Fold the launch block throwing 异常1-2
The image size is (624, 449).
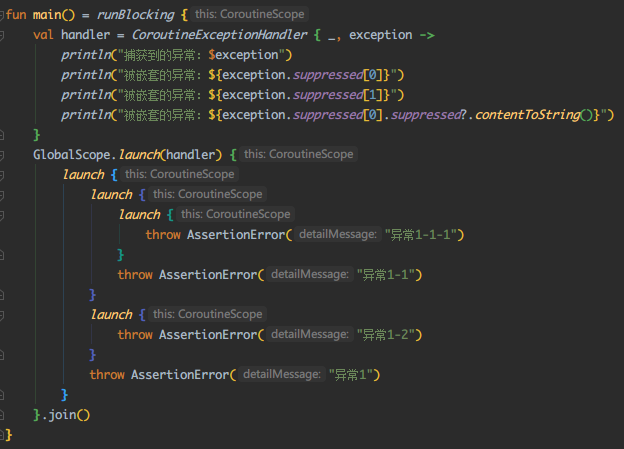[x=2, y=315]
